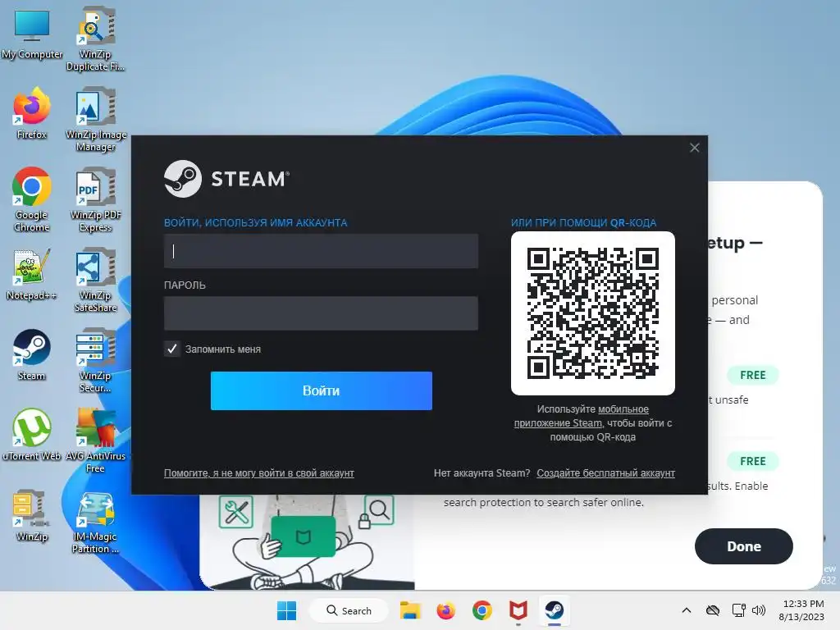
Task: Click 'ИЛИ ПРИ ПОМОЩИ QR-КОДА' heading
Action: (x=583, y=223)
